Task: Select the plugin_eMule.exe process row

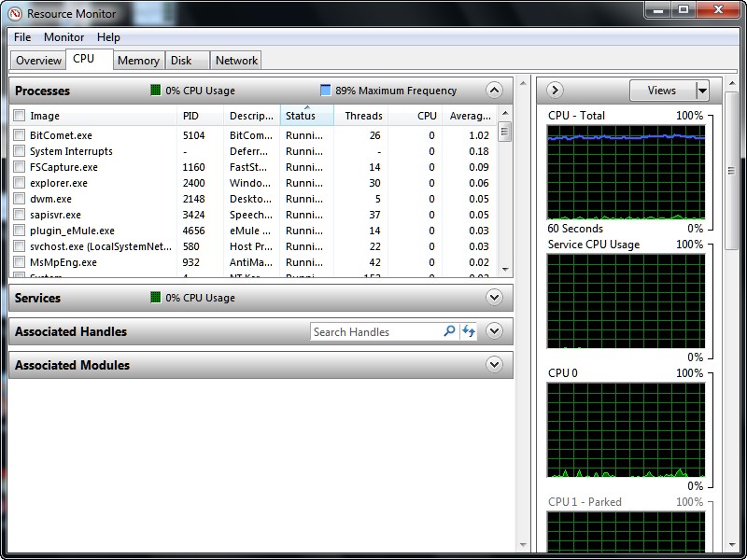Action: click(254, 231)
